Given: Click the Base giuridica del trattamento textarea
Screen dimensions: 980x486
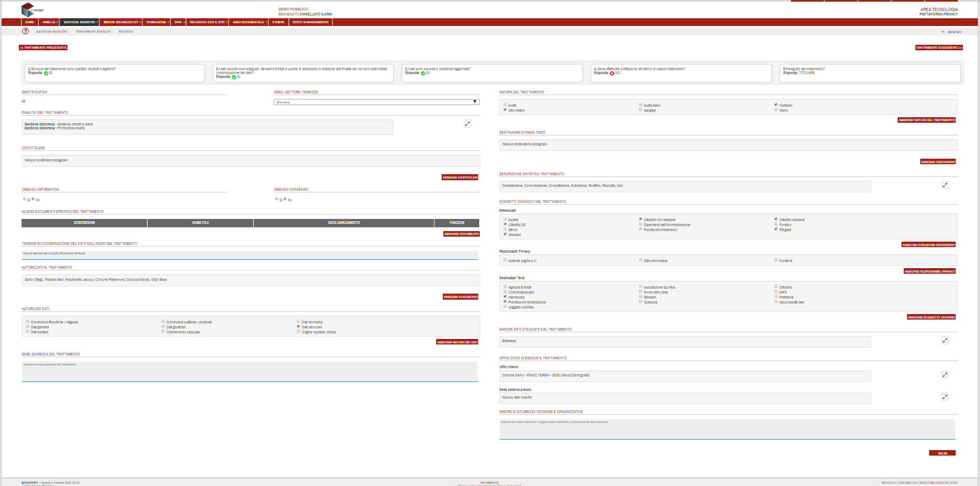Looking at the screenshot, I should 250,372.
